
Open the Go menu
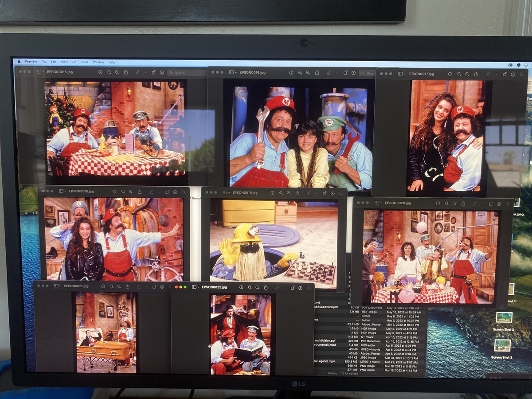[x=74, y=62]
